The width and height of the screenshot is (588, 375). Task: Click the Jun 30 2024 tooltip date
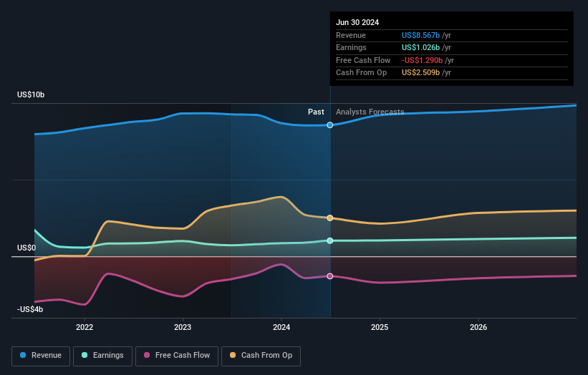[x=357, y=22]
